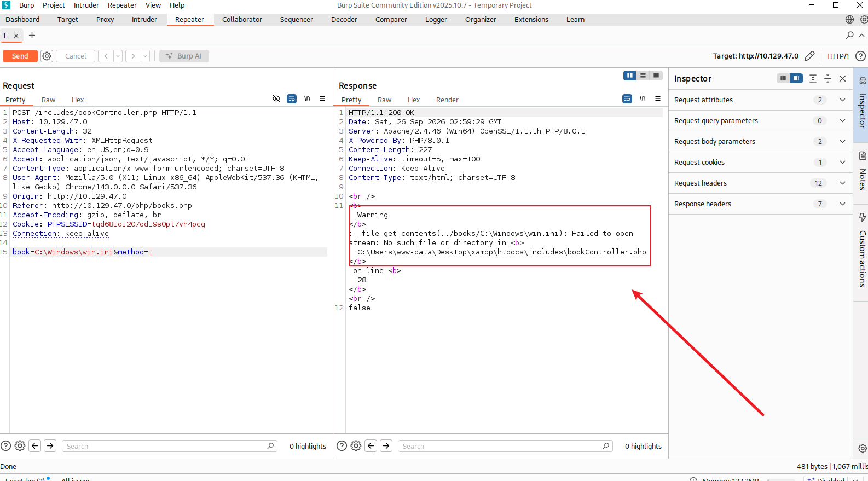
Task: Open the Notes side panel
Action: point(862,171)
